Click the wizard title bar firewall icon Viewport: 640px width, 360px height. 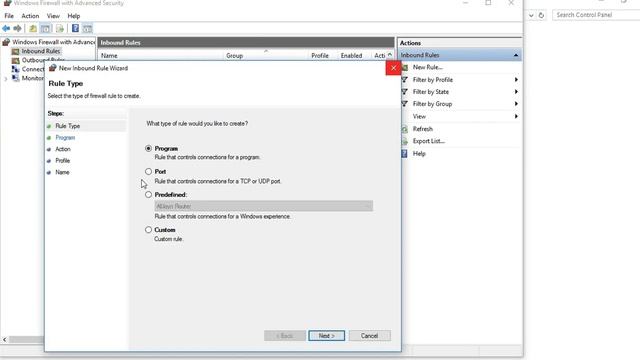coord(52,68)
